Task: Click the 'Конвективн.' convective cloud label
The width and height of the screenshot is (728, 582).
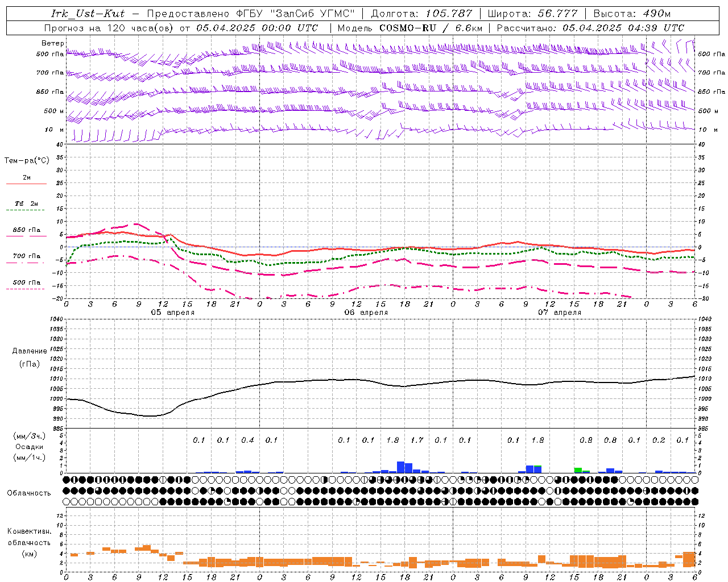Action: pyautogui.click(x=29, y=531)
